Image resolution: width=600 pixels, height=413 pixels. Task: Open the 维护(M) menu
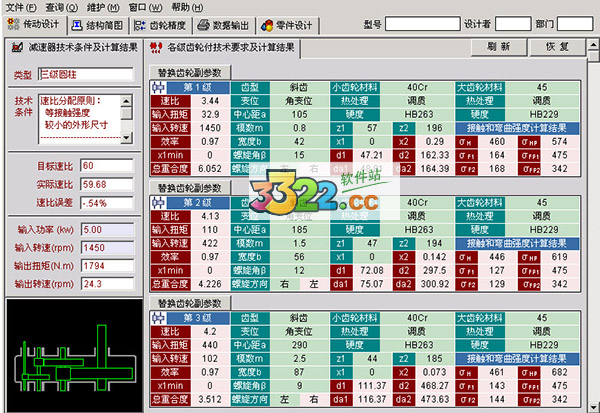pos(103,7)
